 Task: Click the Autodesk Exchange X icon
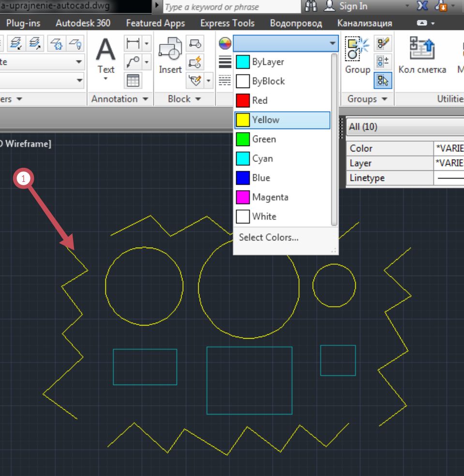pos(422,6)
